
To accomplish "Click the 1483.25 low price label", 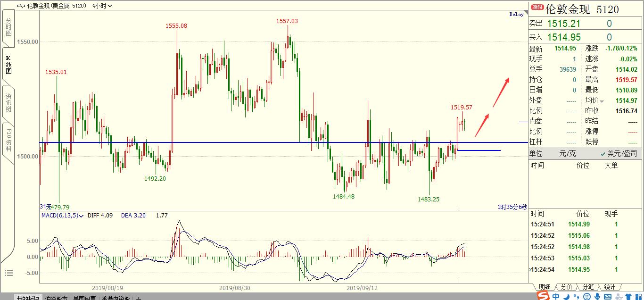I will 429,199.
